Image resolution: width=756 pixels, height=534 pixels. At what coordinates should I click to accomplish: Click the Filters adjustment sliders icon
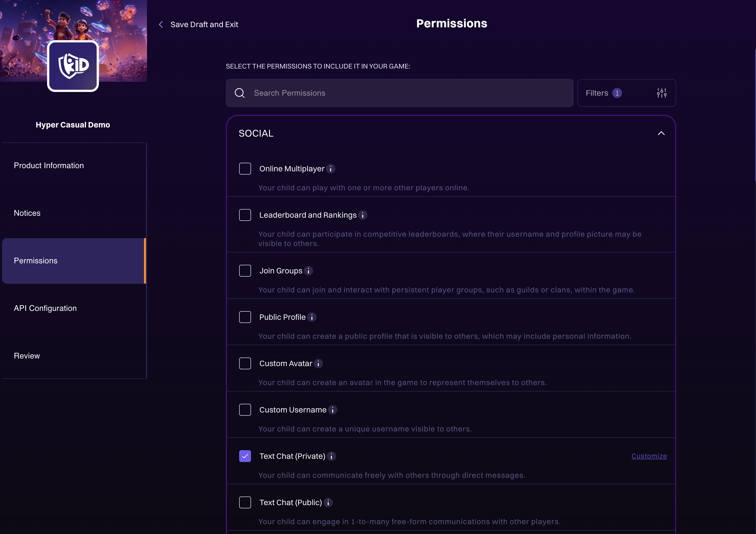661,93
